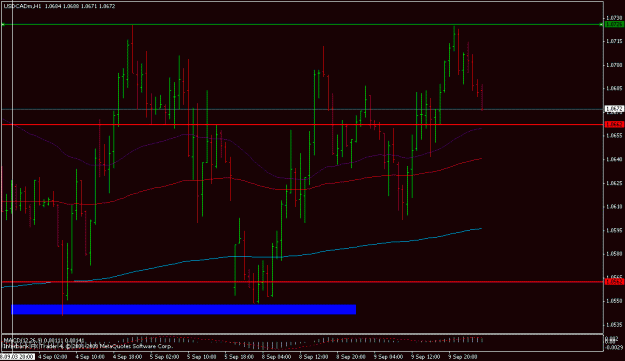The width and height of the screenshot is (625, 361).
Task: Click the 8 Sep 04:00 time label
Action: click(276, 357)
